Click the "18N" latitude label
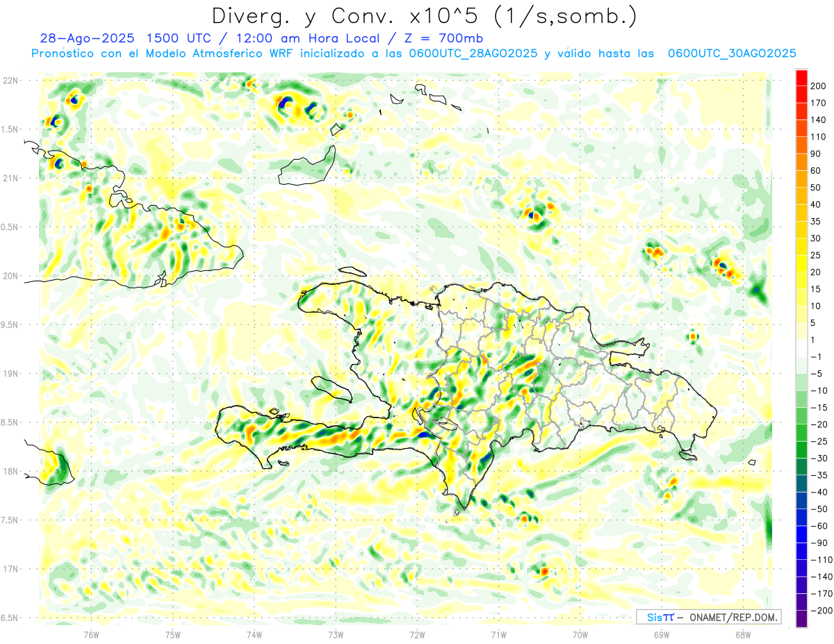 (x=10, y=471)
